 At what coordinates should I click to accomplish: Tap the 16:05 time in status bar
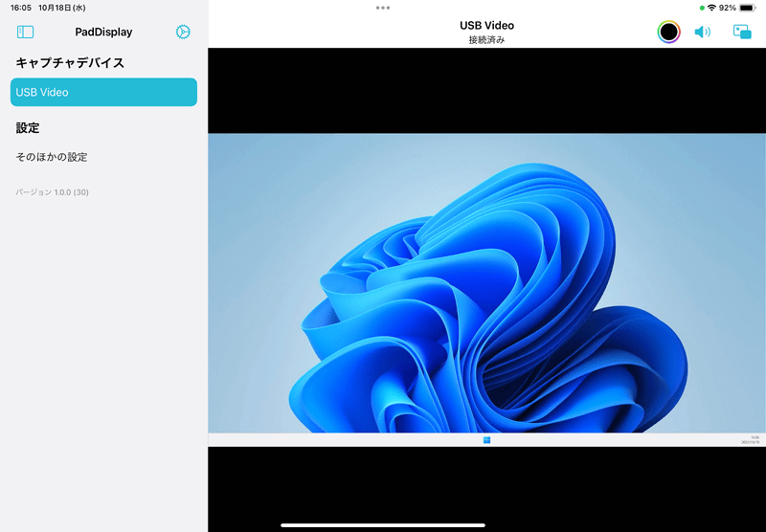(x=21, y=8)
